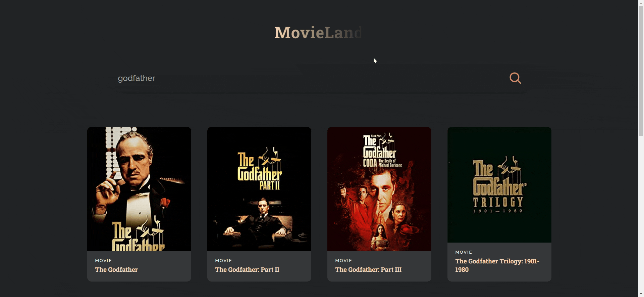Viewport: 644px width, 297px height.
Task: Click the scrollbar up arrow
Action: coord(641,3)
